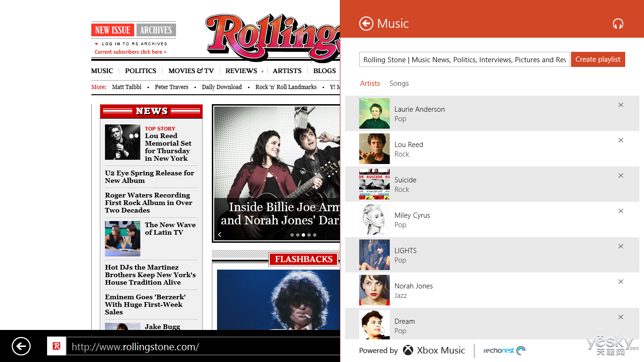Open the POLITICS navigation menu
Screen dimensions: 644x362
tap(141, 71)
